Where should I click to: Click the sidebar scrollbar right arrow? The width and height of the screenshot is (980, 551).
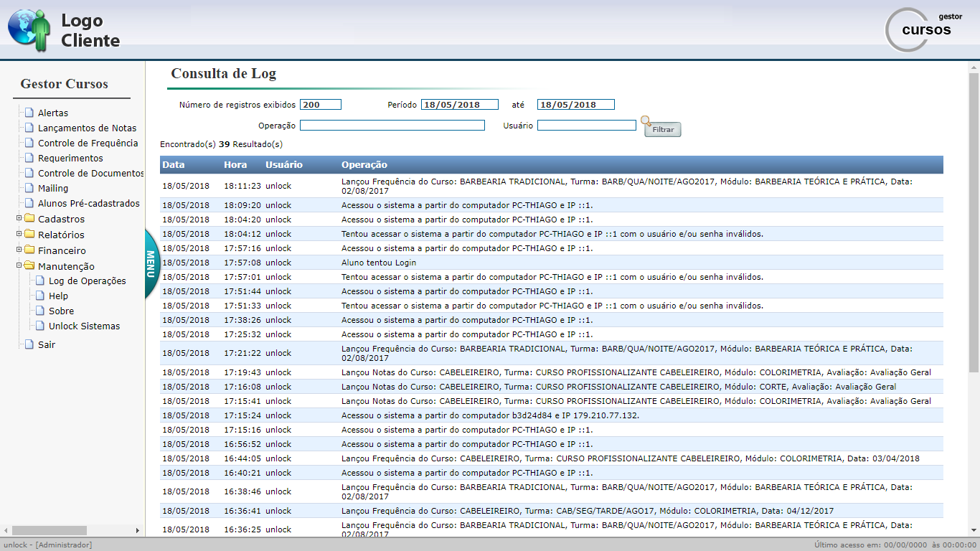click(x=138, y=530)
